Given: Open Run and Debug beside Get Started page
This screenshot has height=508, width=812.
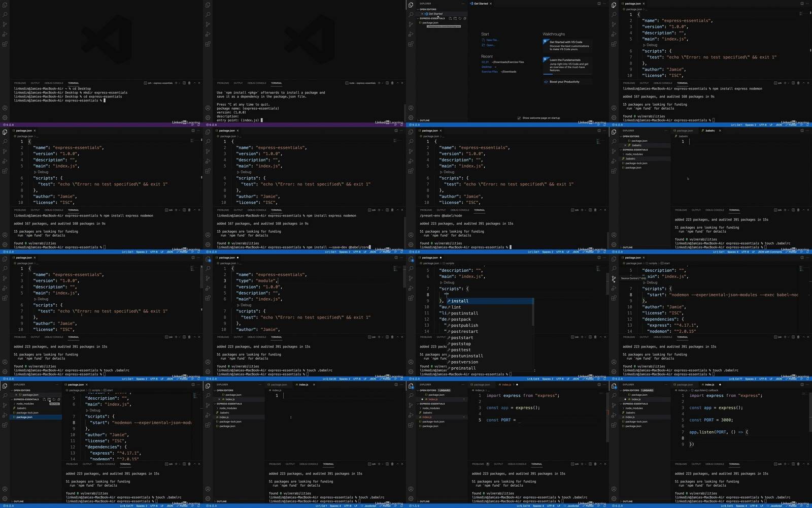Looking at the screenshot, I should (411, 34).
